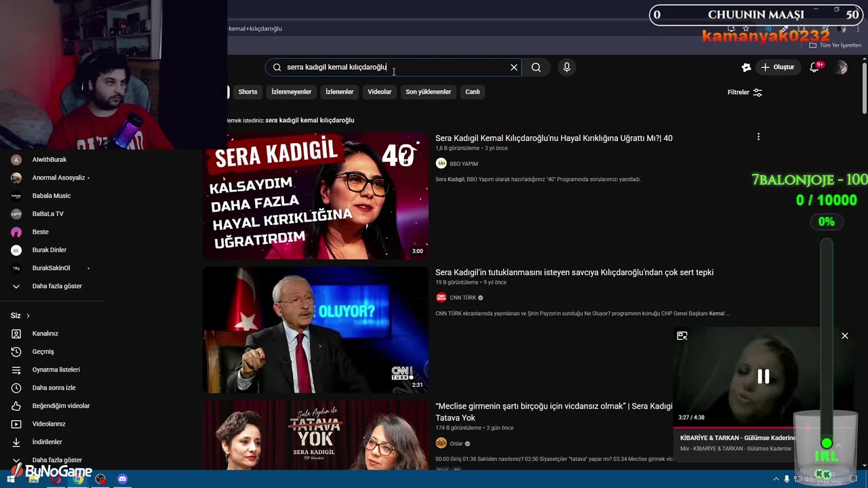Open the Sera Kadıgil 40 thumbnail
The image size is (868, 488).
point(315,196)
